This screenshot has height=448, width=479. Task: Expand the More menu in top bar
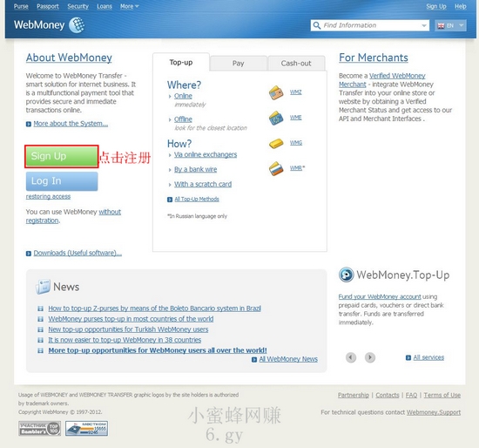(129, 6)
